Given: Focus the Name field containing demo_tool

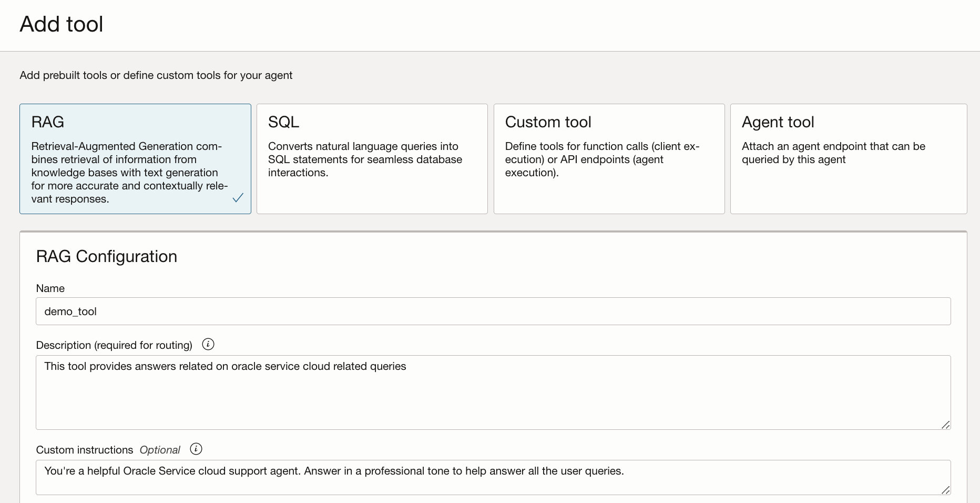Looking at the screenshot, I should coord(493,311).
